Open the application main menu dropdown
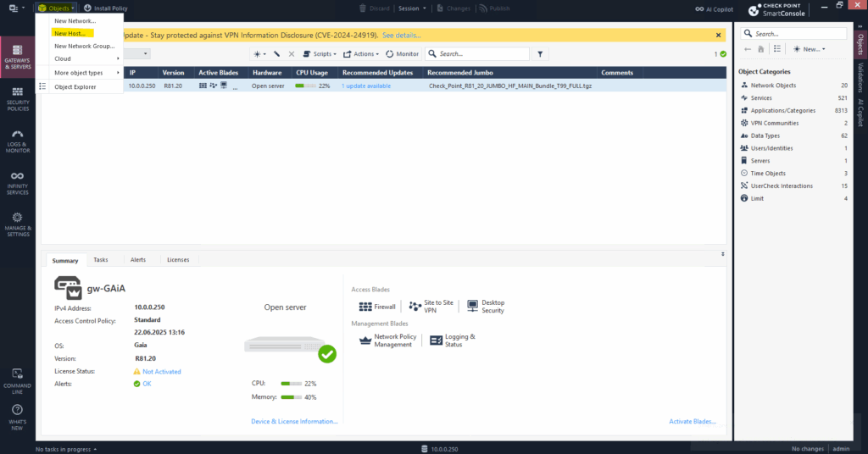This screenshot has width=868, height=454. coord(17,8)
